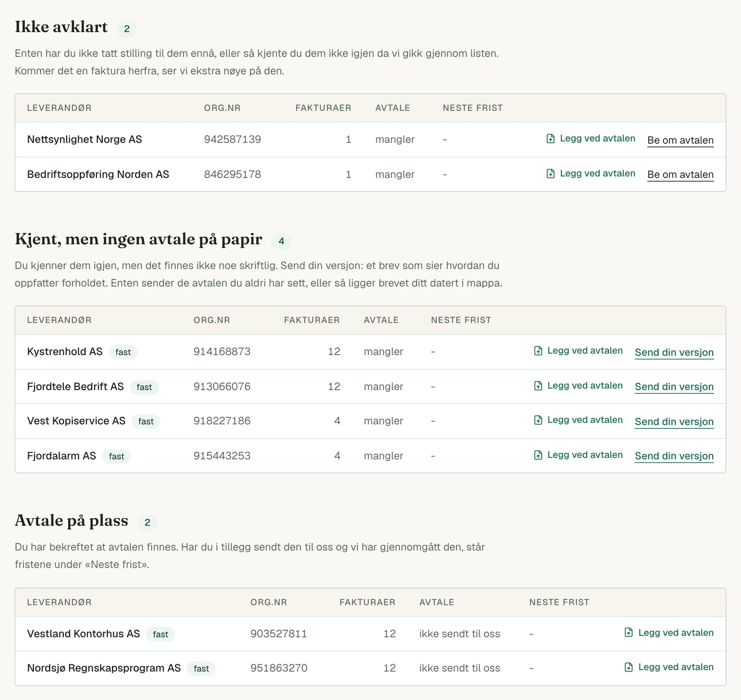Click 'Send din versjon' for Fjordalarm AS
Viewport: 741px width, 700px height.
[674, 456]
